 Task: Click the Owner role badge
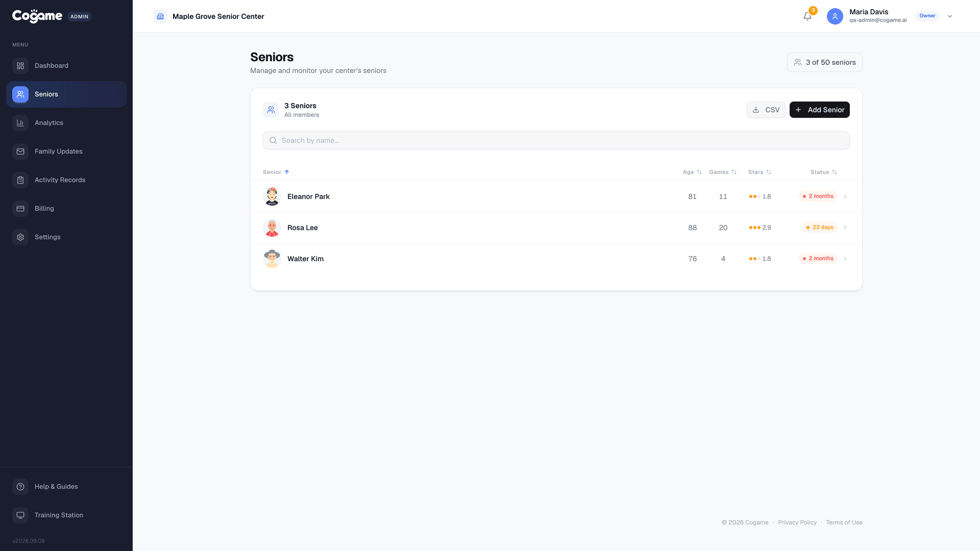point(927,16)
